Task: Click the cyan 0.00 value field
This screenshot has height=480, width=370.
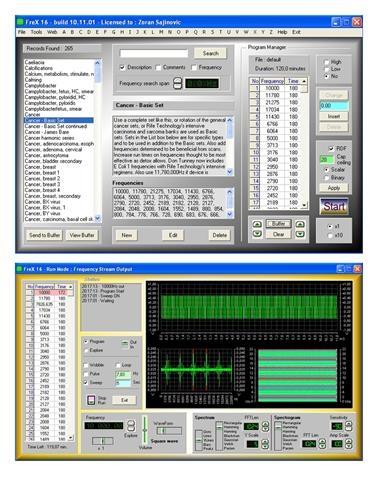Action: point(334,106)
